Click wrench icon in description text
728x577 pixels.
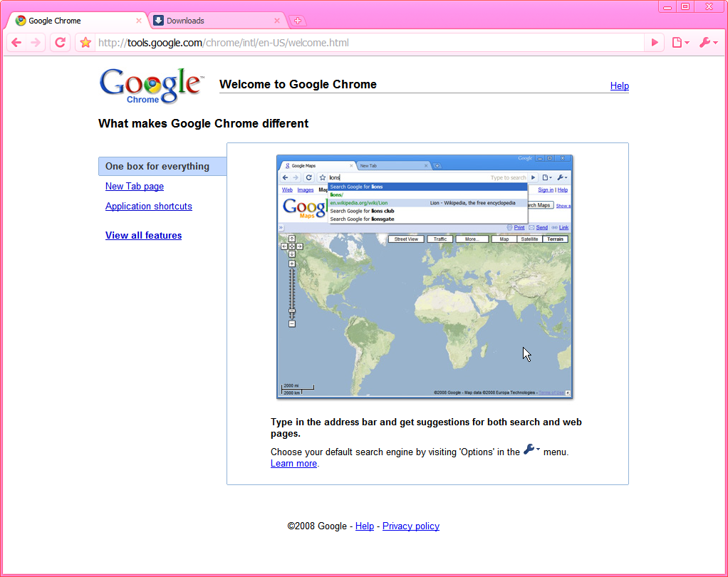[531, 449]
